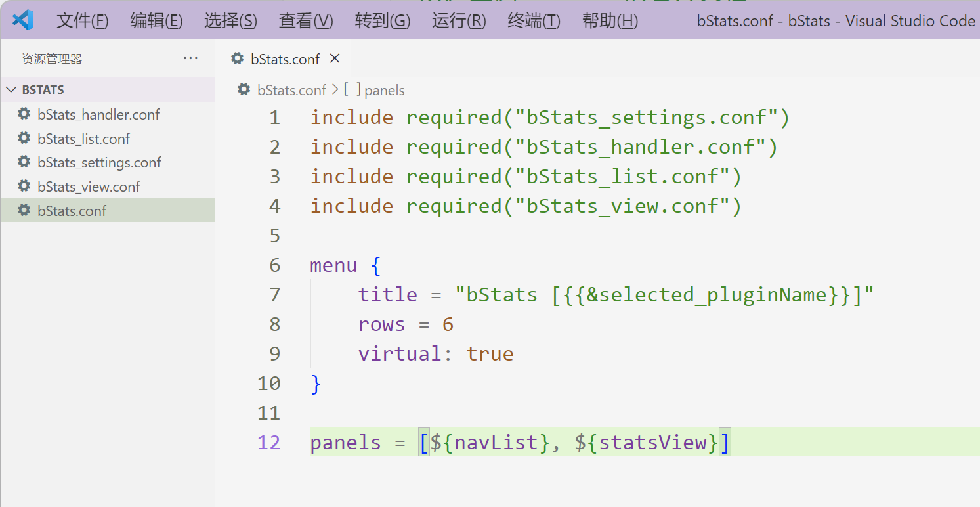Click the gear icon beside bStats_list.conf
This screenshot has height=507, width=980.
pos(24,139)
